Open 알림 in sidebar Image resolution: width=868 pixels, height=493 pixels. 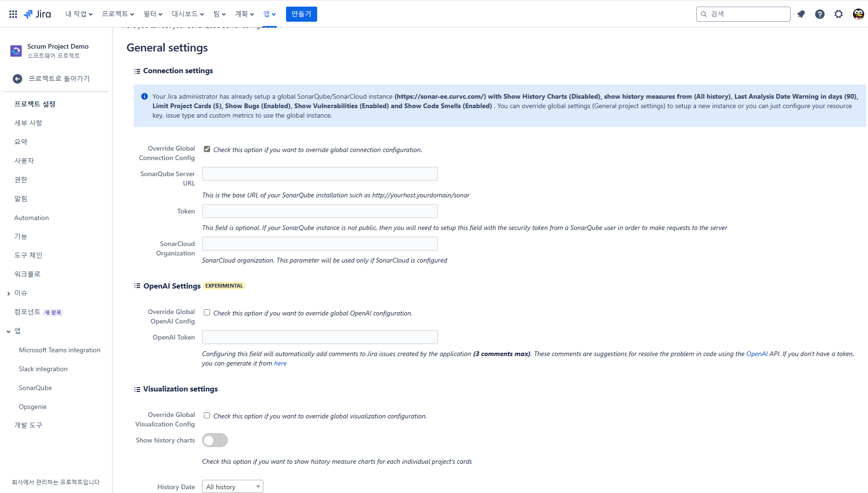[21, 198]
